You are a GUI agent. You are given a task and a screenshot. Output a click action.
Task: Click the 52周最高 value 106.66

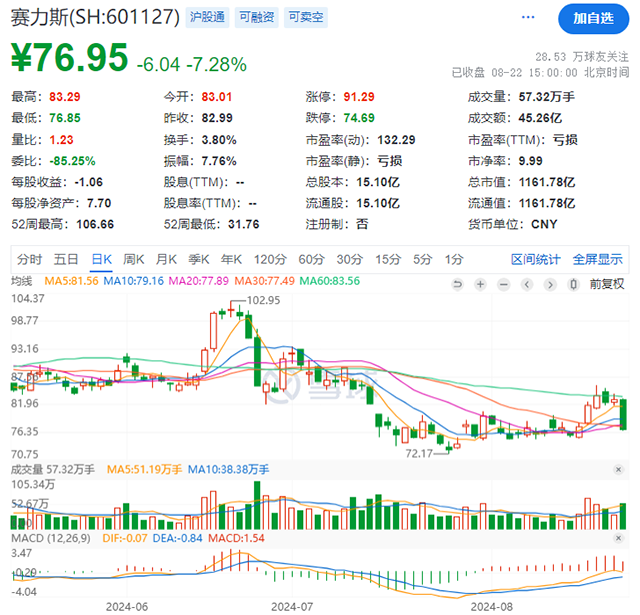click(x=95, y=224)
